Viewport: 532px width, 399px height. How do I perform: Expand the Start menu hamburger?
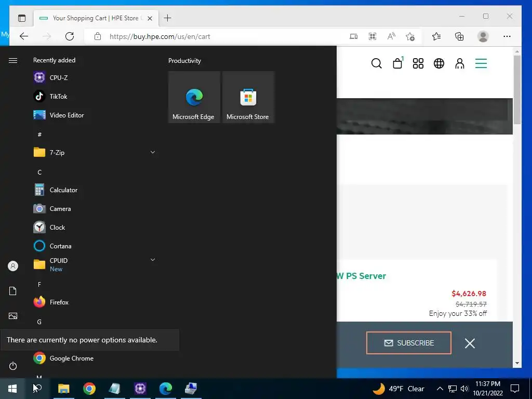pyautogui.click(x=13, y=60)
